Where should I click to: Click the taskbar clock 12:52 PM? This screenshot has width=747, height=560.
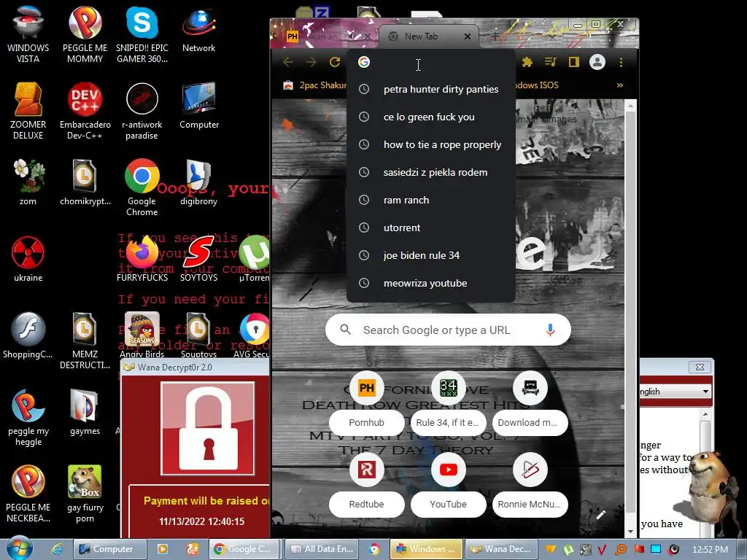point(710,550)
